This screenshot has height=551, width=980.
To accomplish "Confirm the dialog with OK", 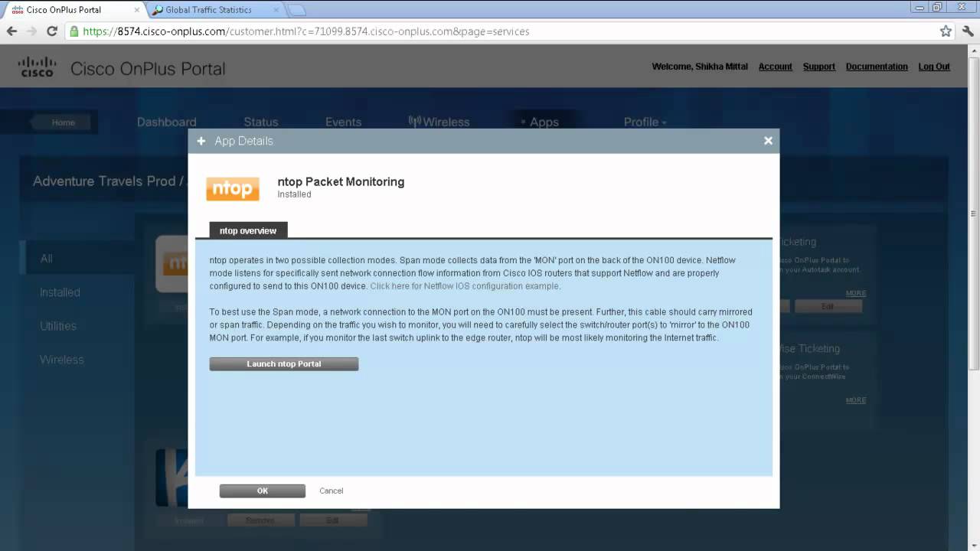I will pos(263,491).
